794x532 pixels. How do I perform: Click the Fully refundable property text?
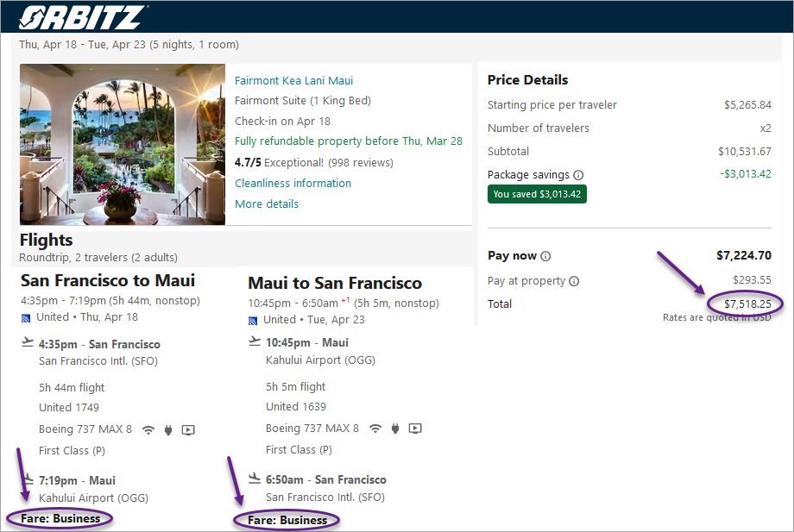tap(349, 141)
